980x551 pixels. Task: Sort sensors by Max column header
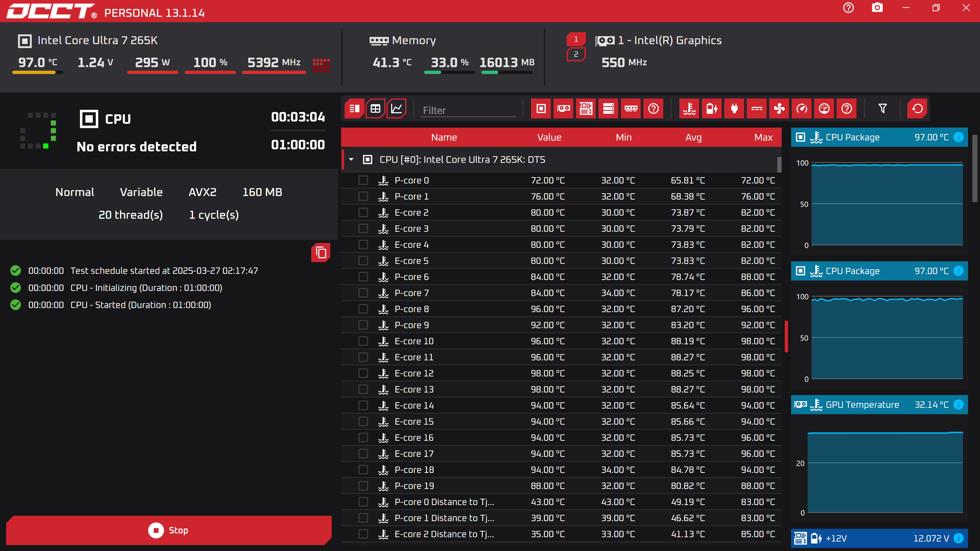[763, 137]
